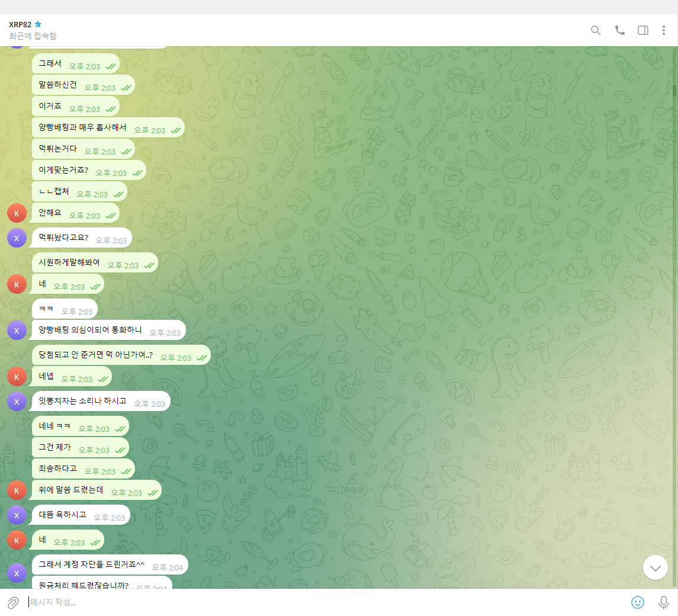
Task: Click the blue star beside XRP82
Action: tap(38, 24)
